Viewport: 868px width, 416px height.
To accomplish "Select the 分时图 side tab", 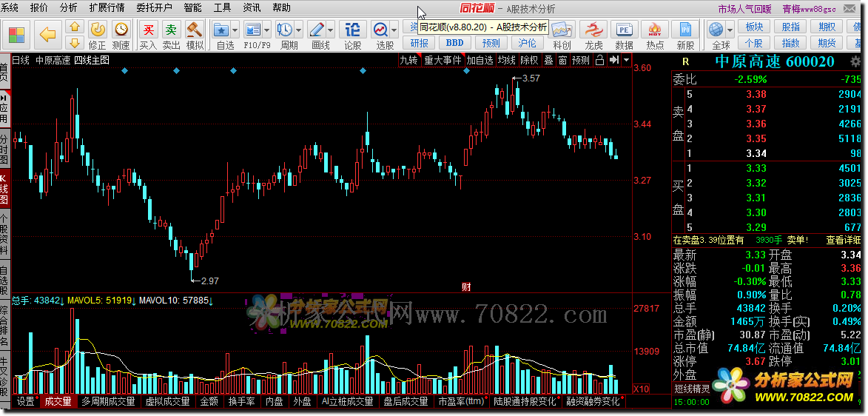I will (x=4, y=150).
